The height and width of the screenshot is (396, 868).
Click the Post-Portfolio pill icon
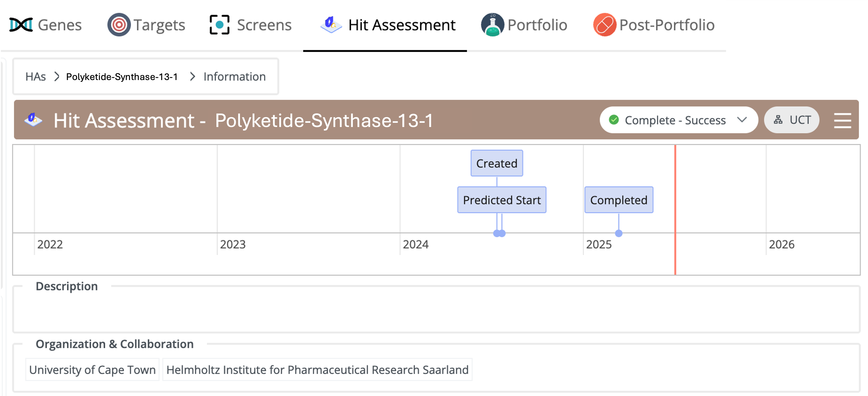605,25
